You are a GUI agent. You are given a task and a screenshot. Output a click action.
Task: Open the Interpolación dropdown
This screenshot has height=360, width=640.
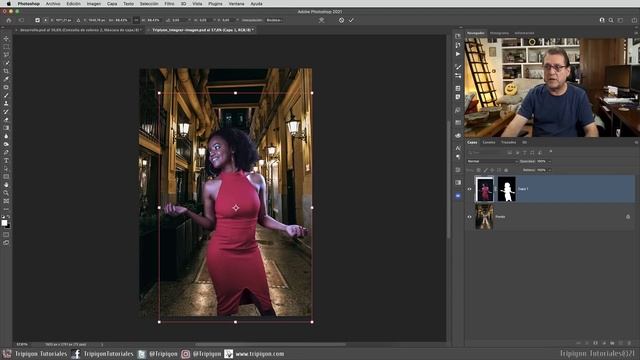tap(274, 20)
